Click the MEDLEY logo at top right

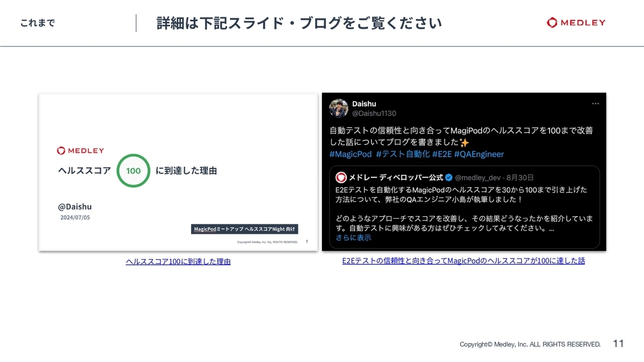[576, 23]
